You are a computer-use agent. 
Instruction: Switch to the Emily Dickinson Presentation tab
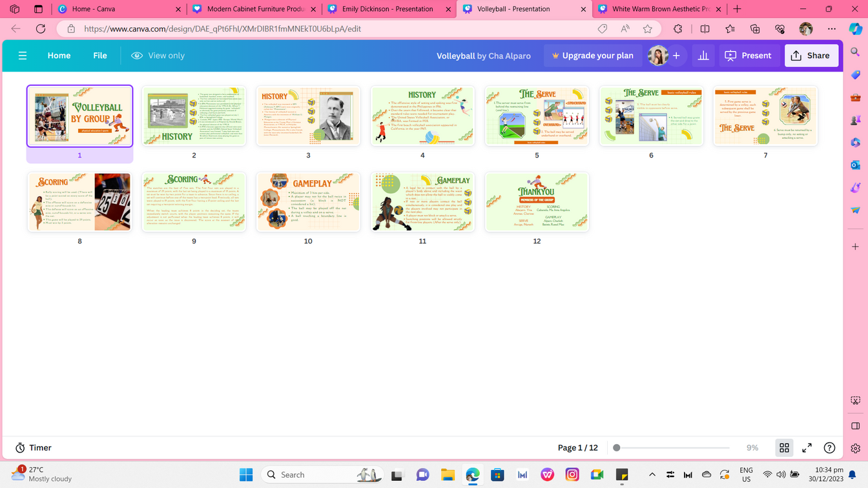tap(387, 9)
